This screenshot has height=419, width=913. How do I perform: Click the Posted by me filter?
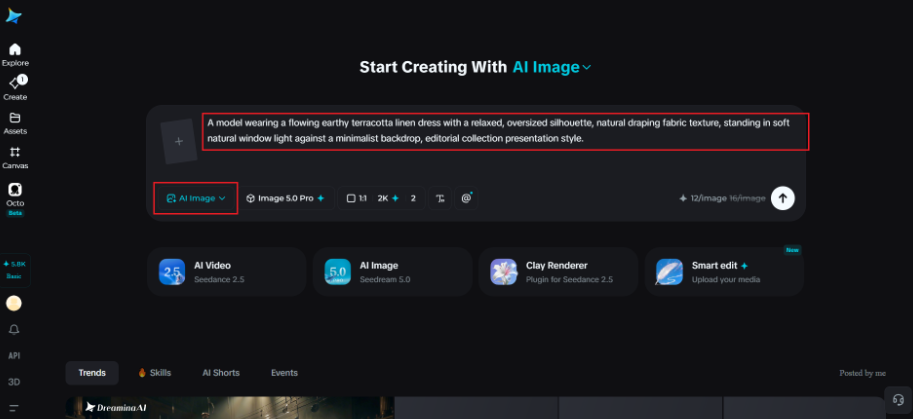tap(862, 373)
